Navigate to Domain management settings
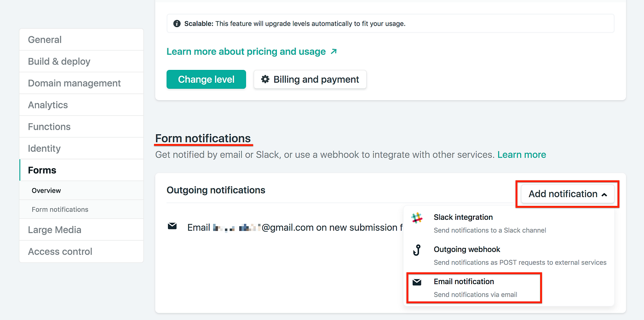This screenshot has width=644, height=320. tap(74, 83)
